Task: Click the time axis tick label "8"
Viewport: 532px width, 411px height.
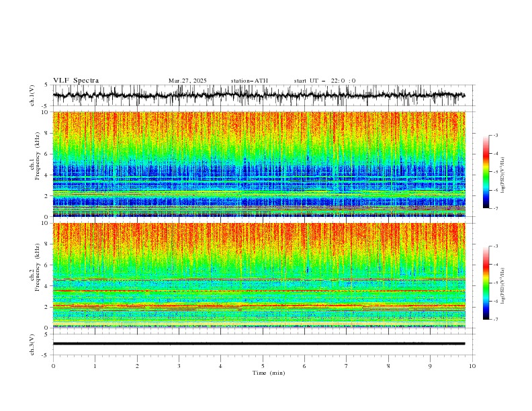Action: (388, 366)
